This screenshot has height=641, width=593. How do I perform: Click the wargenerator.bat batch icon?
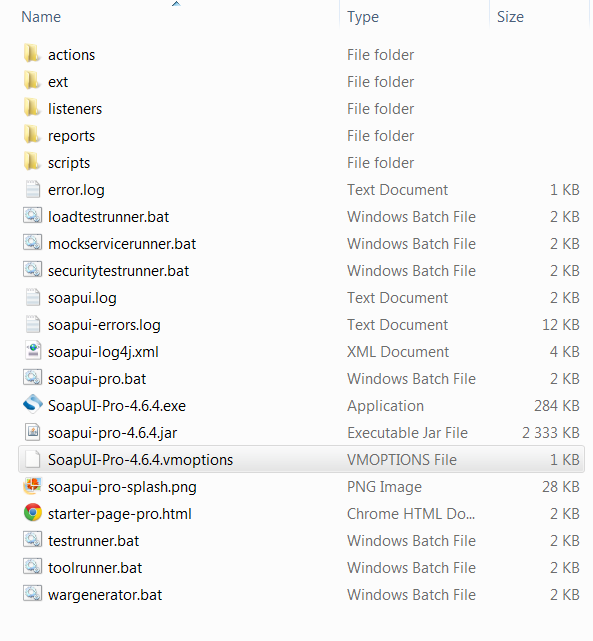(32, 594)
